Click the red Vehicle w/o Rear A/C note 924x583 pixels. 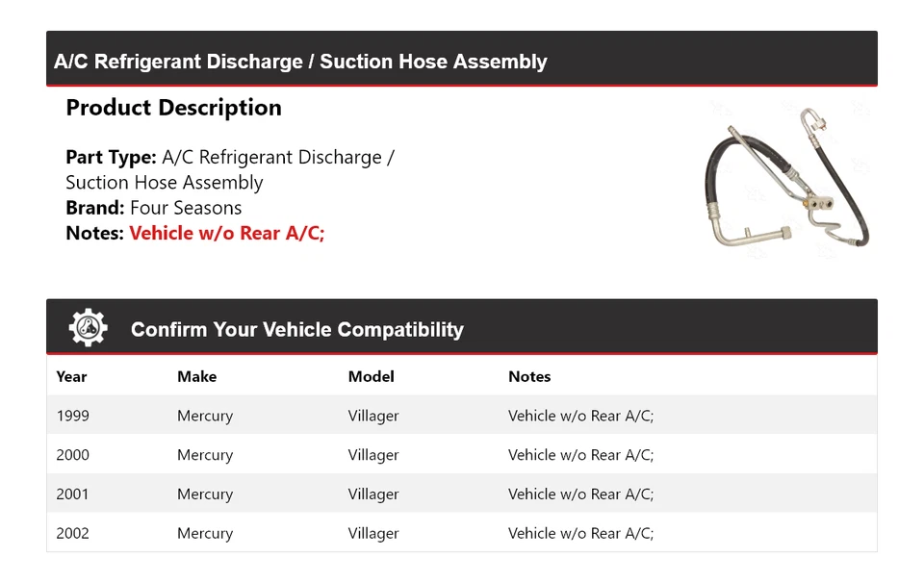pyautogui.click(x=226, y=233)
